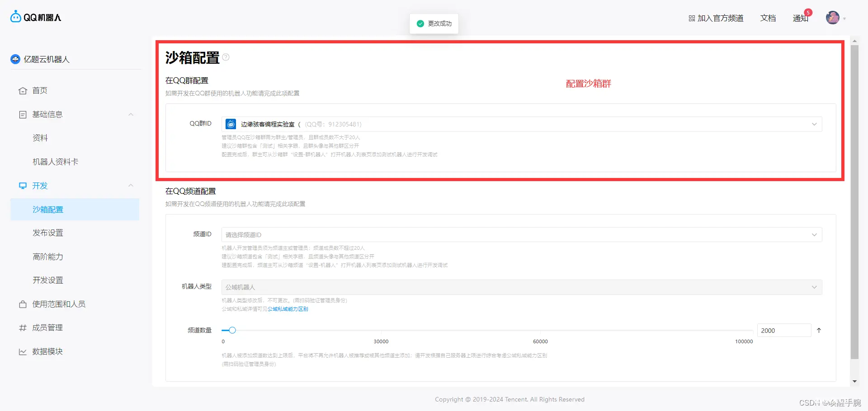Click the scrollbar down arrow
Screen dimensions: 868x411
pos(854,382)
